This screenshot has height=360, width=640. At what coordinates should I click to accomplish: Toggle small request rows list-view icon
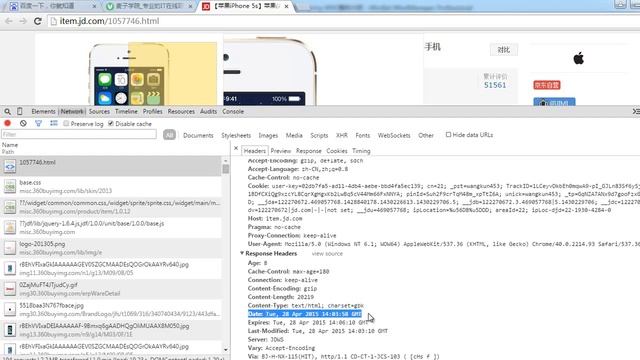53,123
